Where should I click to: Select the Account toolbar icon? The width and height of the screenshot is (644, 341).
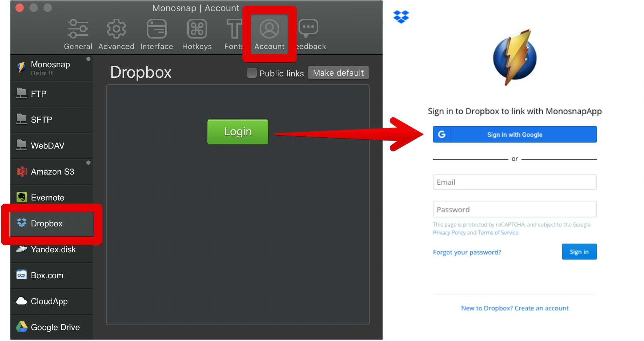tap(269, 29)
